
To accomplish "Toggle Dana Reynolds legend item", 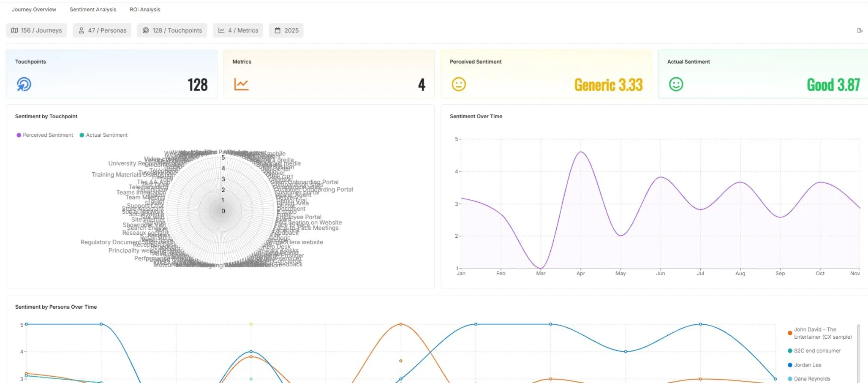I will point(809,379).
